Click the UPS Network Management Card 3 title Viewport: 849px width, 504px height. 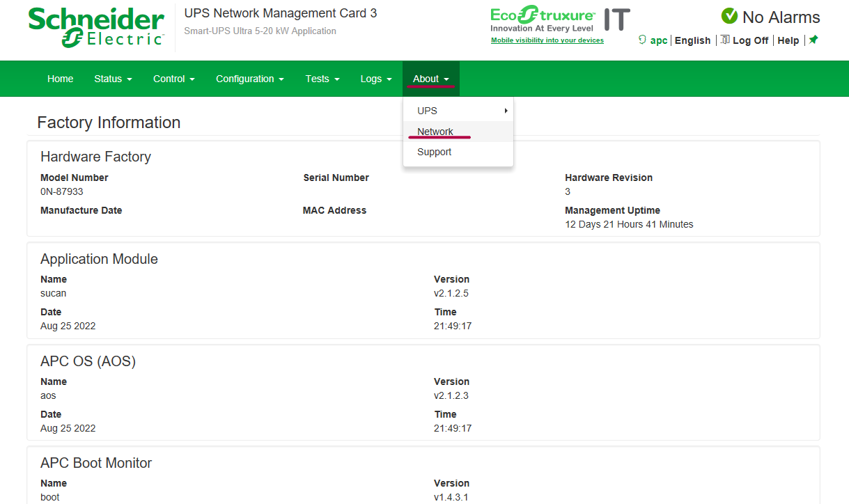281,13
